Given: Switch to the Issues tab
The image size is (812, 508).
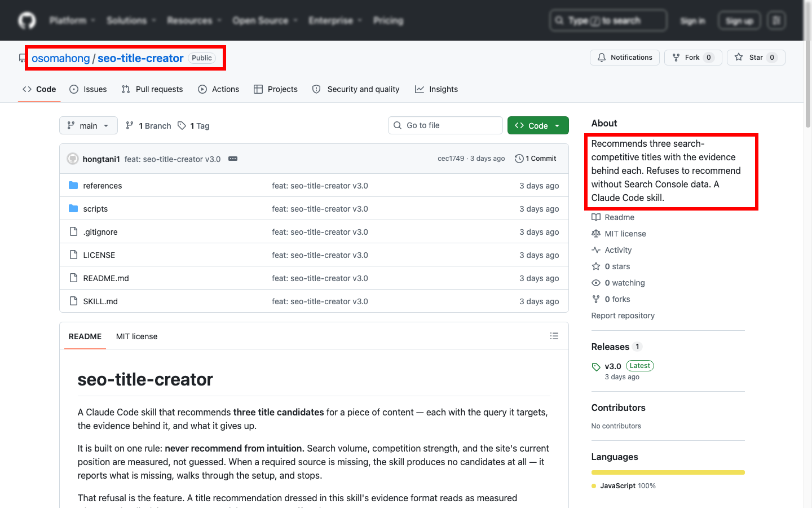Looking at the screenshot, I should [x=88, y=89].
